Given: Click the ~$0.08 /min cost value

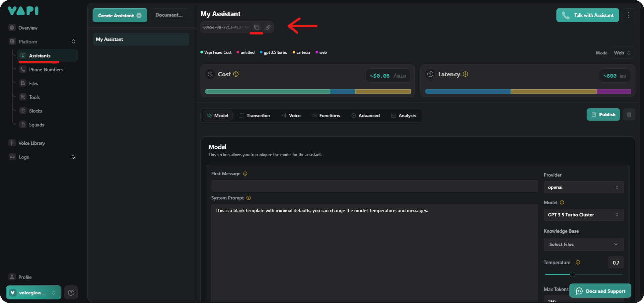Looking at the screenshot, I should point(388,76).
